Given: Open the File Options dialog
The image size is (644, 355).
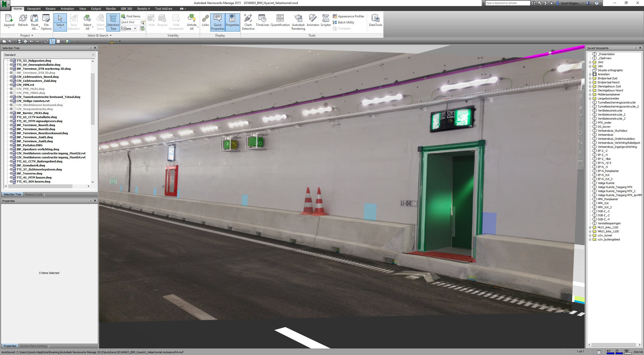Looking at the screenshot, I should [x=46, y=22].
